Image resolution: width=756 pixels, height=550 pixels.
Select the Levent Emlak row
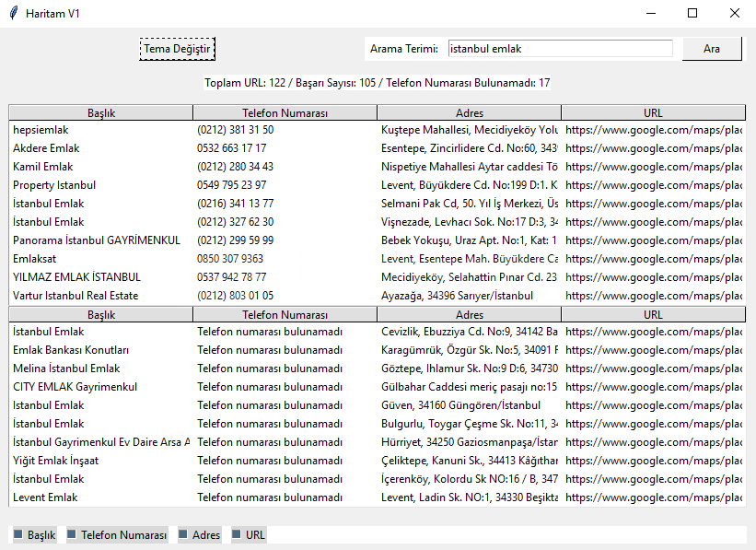click(377, 497)
